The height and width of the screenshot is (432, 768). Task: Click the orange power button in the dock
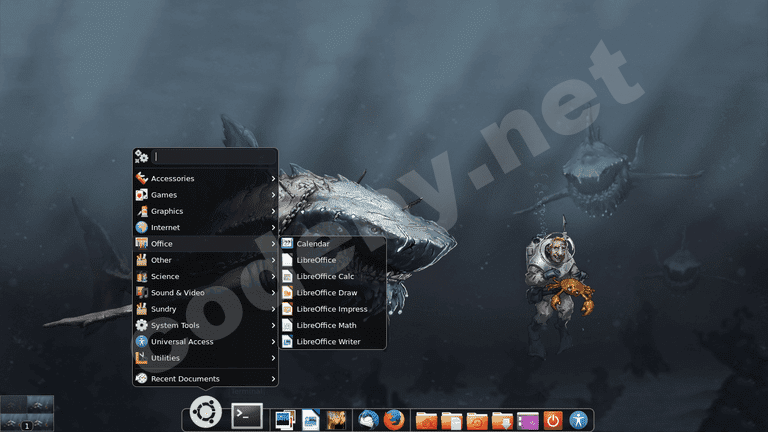point(553,420)
